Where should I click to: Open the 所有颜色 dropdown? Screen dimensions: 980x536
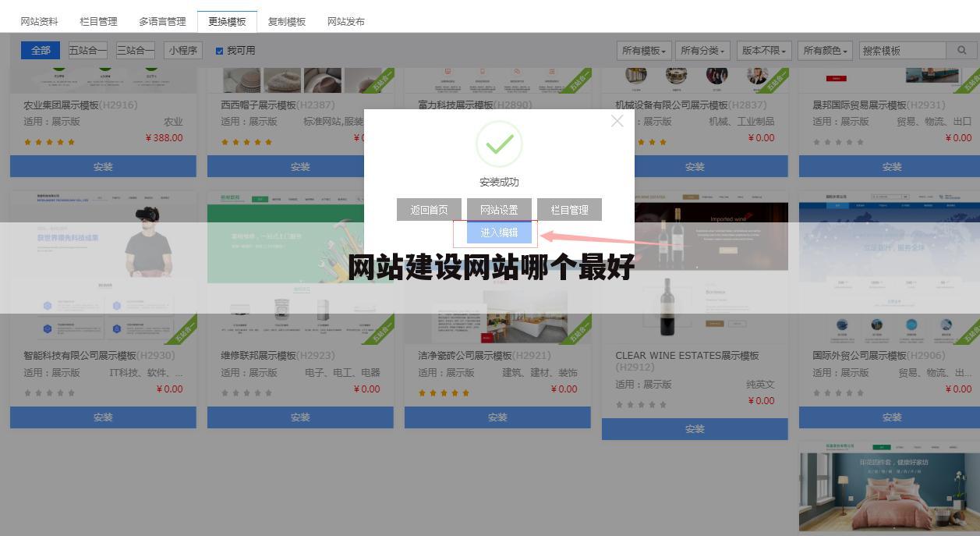click(826, 51)
